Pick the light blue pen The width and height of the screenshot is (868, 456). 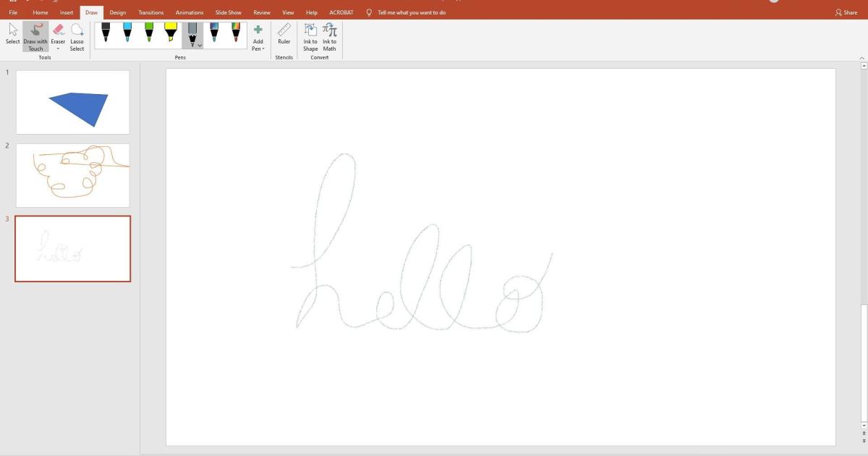pos(127,33)
